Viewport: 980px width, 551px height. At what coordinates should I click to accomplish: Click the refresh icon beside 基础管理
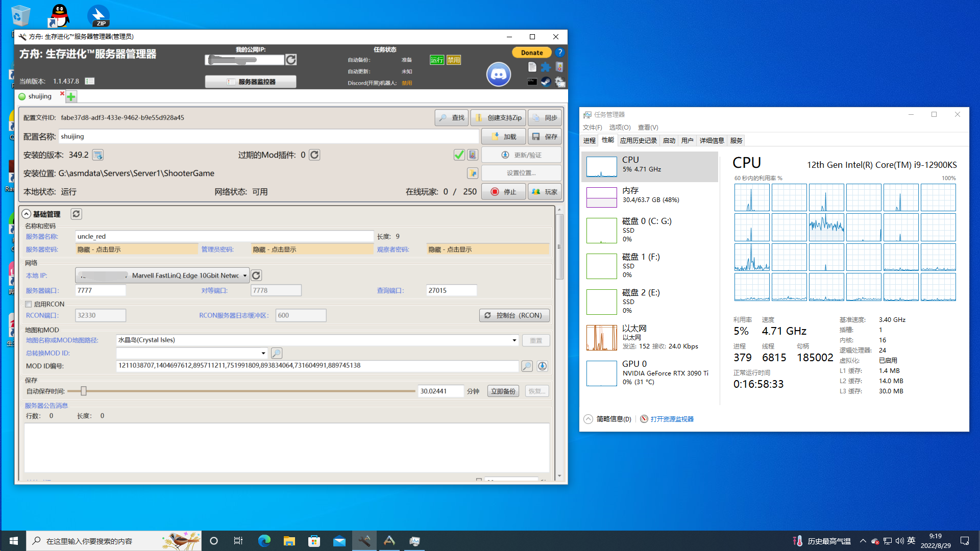pyautogui.click(x=76, y=214)
